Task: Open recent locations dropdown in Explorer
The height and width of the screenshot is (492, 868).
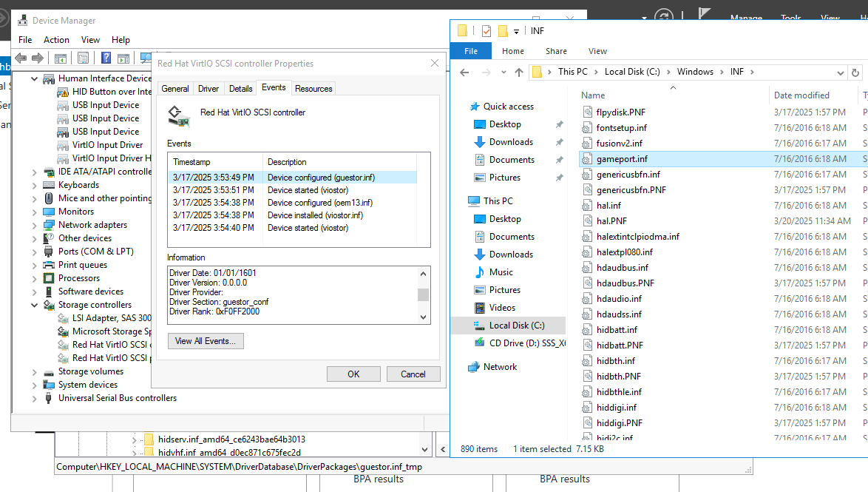Action: pyautogui.click(x=503, y=72)
